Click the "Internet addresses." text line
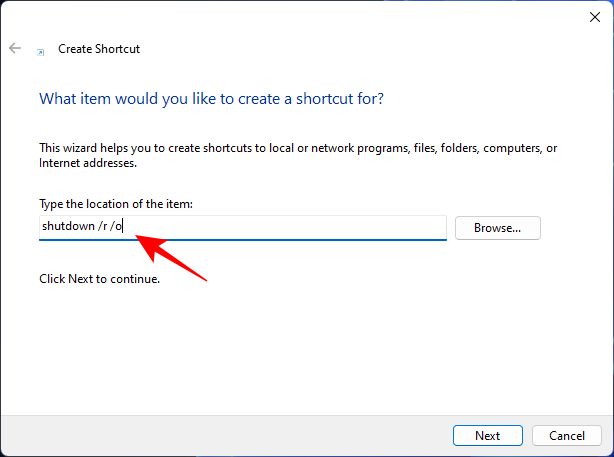The height and width of the screenshot is (457, 614). pyautogui.click(x=87, y=162)
